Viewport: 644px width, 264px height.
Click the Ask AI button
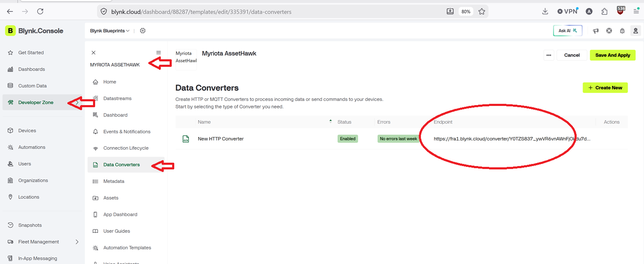(568, 31)
